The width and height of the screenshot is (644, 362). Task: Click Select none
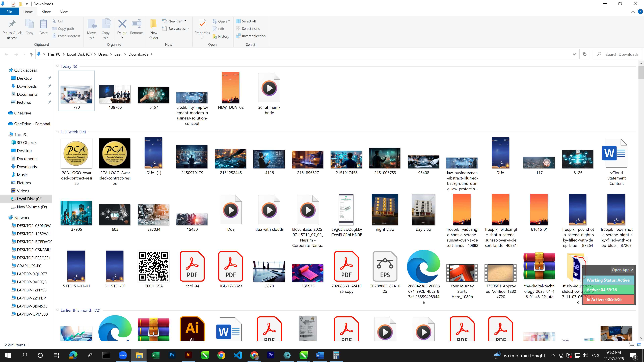(248, 28)
